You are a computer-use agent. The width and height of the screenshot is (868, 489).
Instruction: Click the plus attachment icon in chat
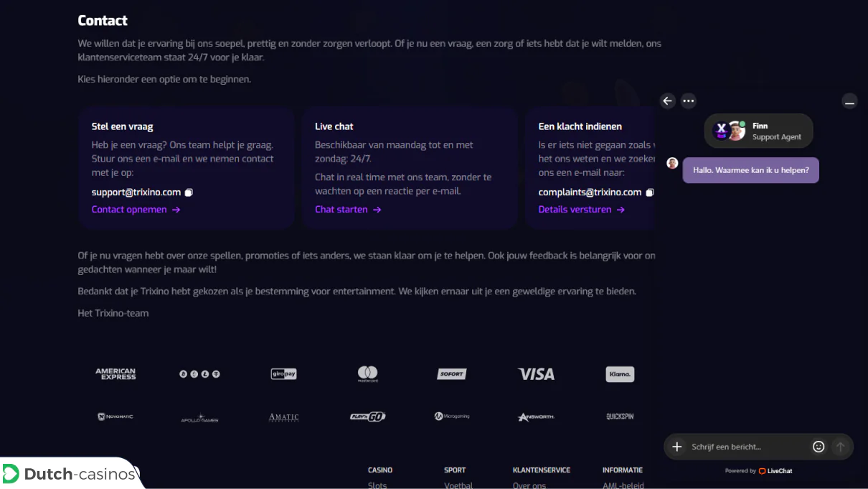pos(676,447)
